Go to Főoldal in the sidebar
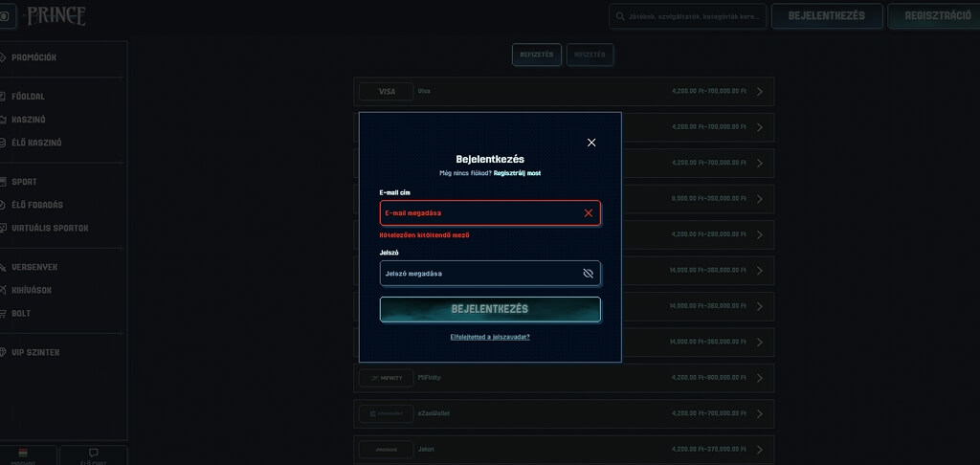The height and width of the screenshot is (465, 980). tap(28, 97)
